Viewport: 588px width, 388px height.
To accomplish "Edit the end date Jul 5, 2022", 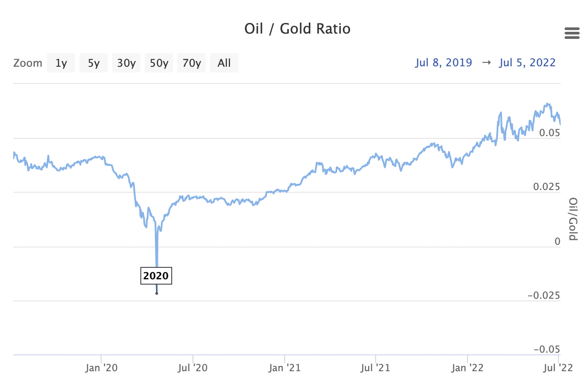I will [527, 63].
